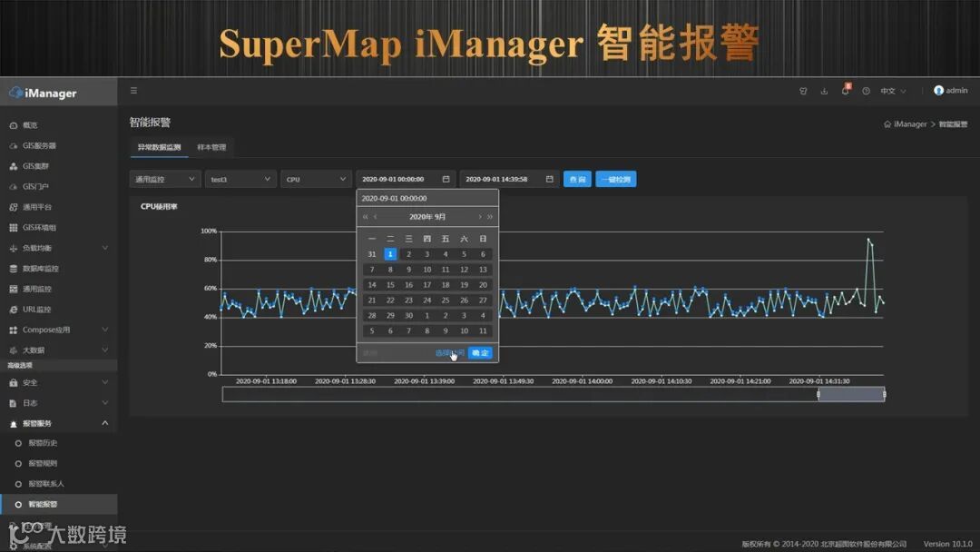This screenshot has height=552, width=980.
Task: Click the end time input 2020-09-01 14:39:58
Action: (x=509, y=180)
